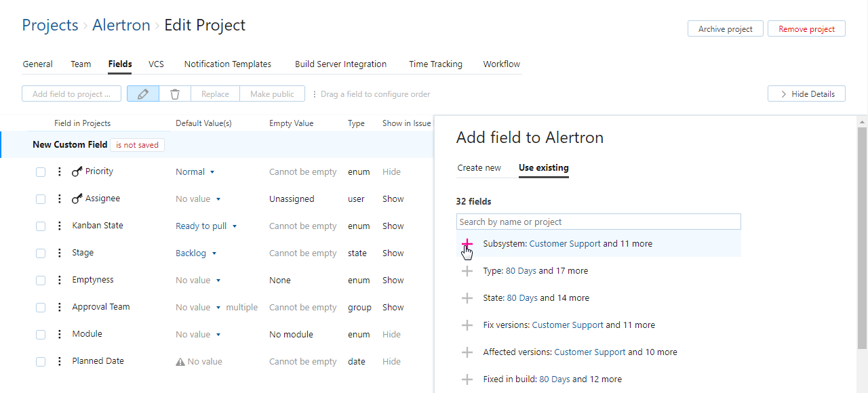This screenshot has width=868, height=393.
Task: Click the plus icon next to State field
Action: (x=467, y=297)
